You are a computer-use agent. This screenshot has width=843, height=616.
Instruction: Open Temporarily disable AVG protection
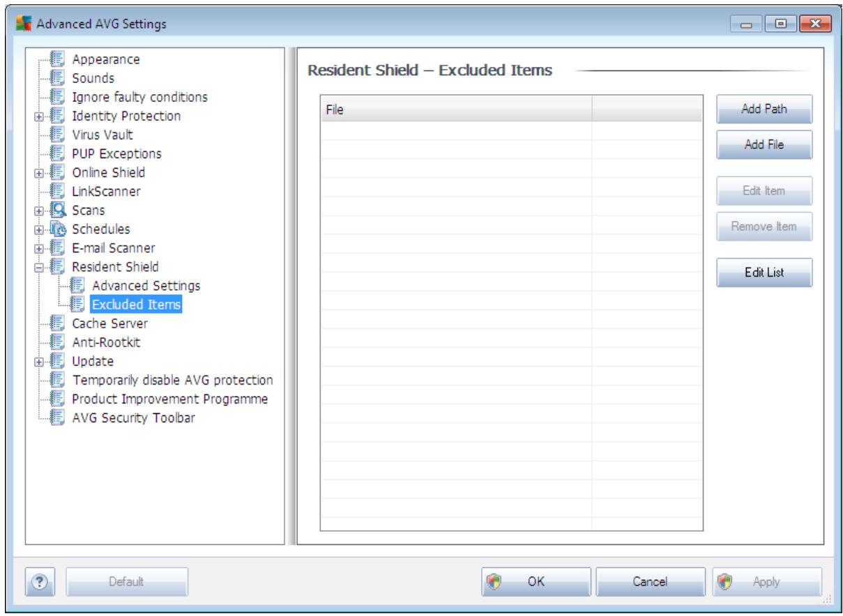[x=172, y=379]
